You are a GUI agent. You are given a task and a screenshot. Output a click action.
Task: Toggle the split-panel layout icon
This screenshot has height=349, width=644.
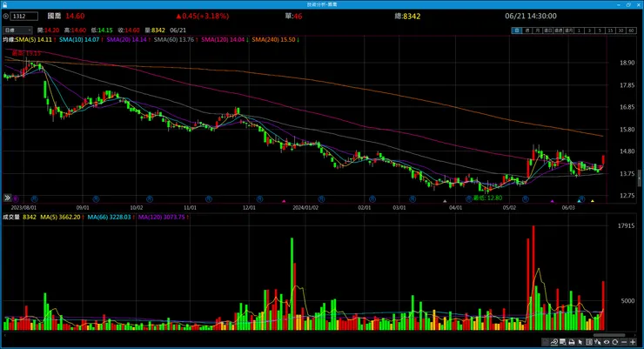point(589,342)
